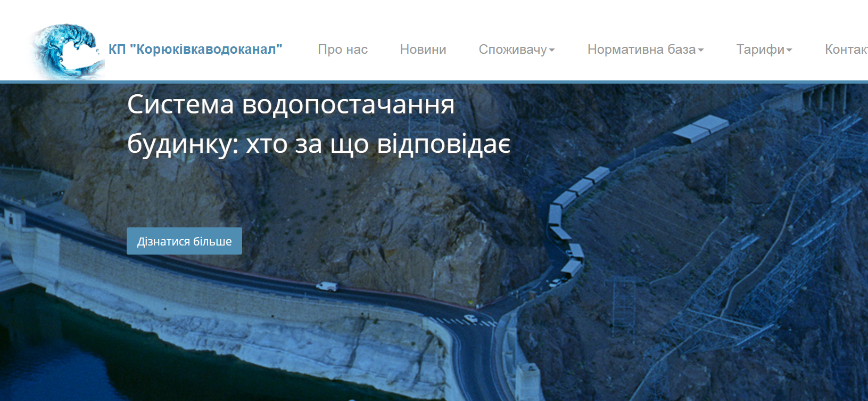Click the caret arrow beside Споживачу
This screenshot has width=868, height=401.
coord(552,50)
